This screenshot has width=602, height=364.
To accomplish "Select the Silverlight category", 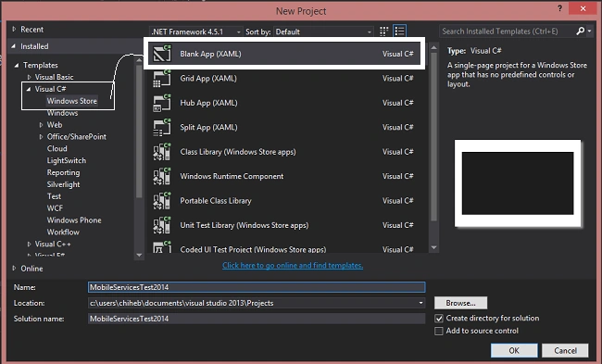I will point(63,184).
